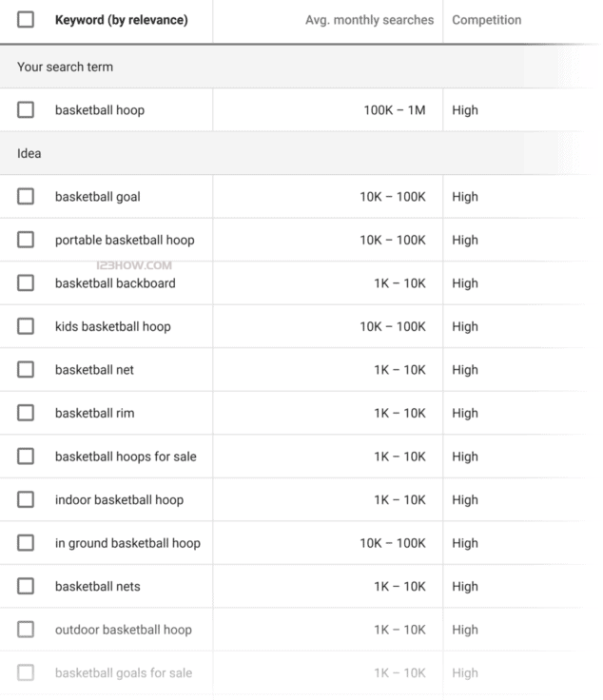Check the basketball rim checkbox
Image resolution: width=603 pixels, height=700 pixels.
point(26,413)
